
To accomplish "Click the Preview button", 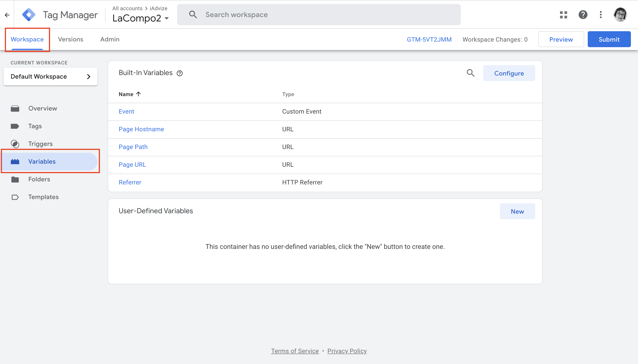I will (x=561, y=39).
